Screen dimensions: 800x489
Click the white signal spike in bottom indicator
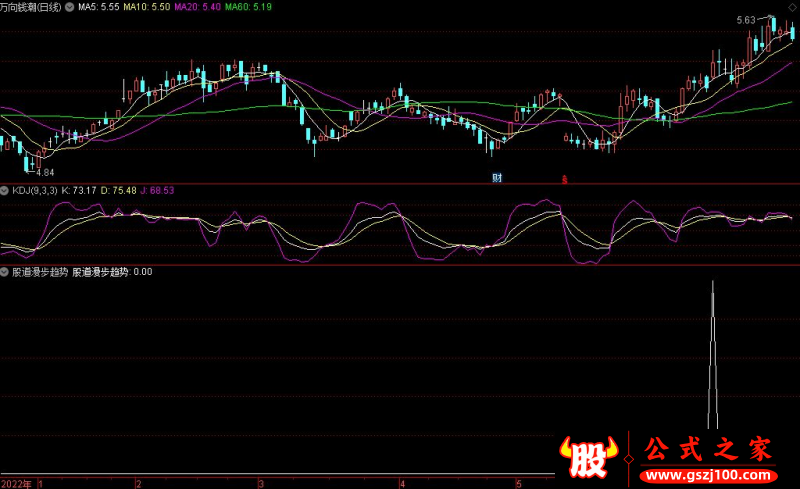[712, 355]
